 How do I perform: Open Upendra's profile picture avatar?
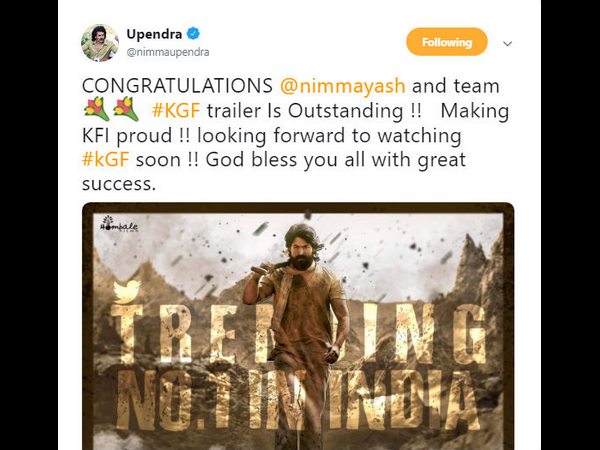click(100, 42)
